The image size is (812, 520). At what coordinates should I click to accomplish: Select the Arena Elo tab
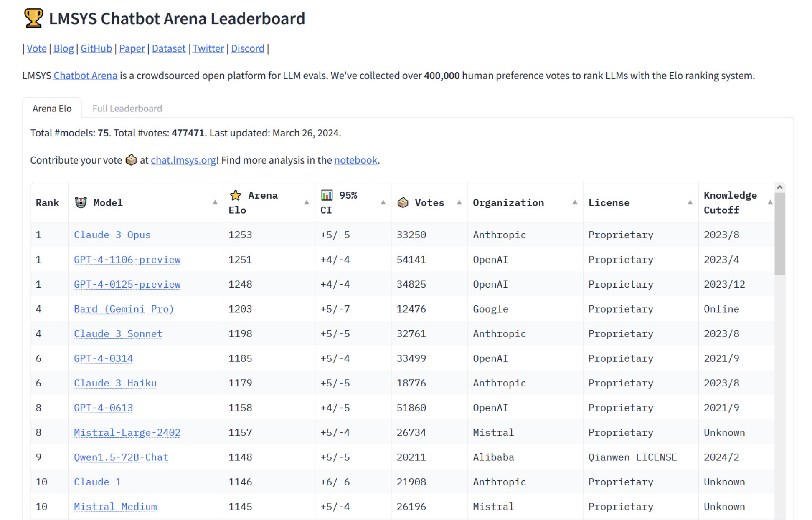click(52, 109)
